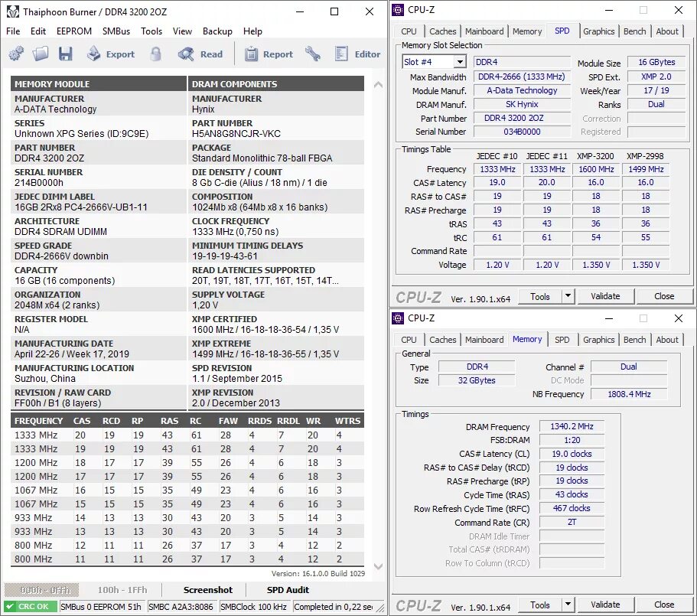Open the Tools menu in Thaiphoon Burner
Image resolution: width=697 pixels, height=616 pixels.
click(x=151, y=31)
